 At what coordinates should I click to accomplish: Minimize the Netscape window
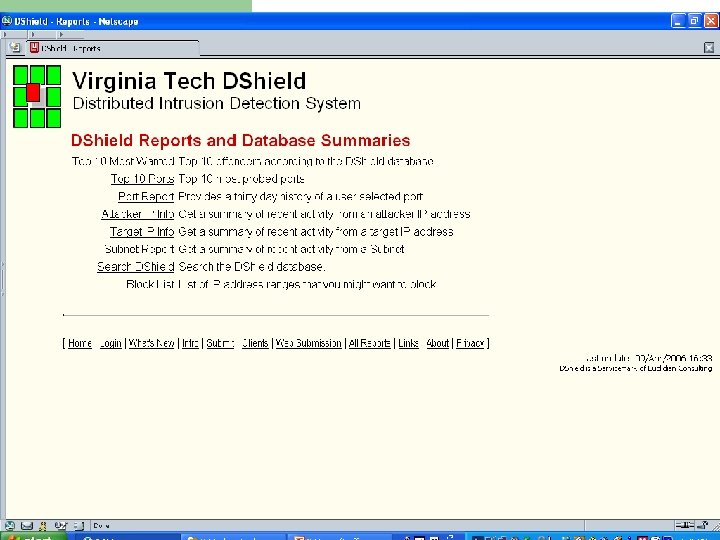tap(678, 21)
